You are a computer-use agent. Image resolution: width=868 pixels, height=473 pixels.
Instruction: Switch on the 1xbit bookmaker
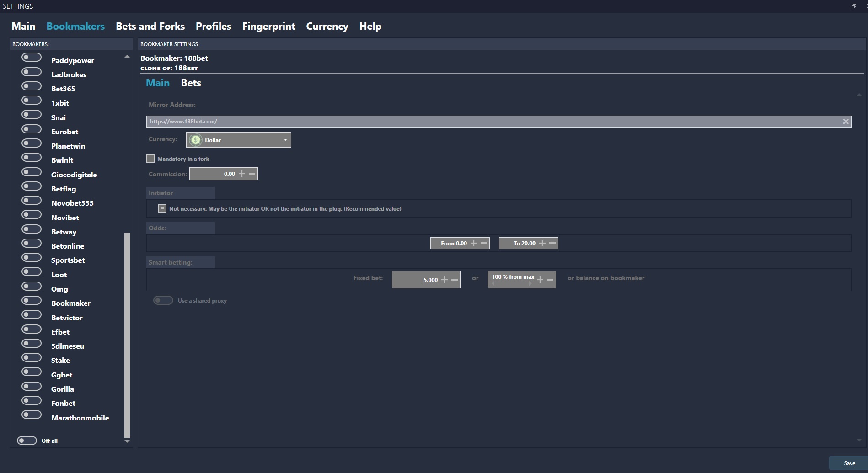32,100
